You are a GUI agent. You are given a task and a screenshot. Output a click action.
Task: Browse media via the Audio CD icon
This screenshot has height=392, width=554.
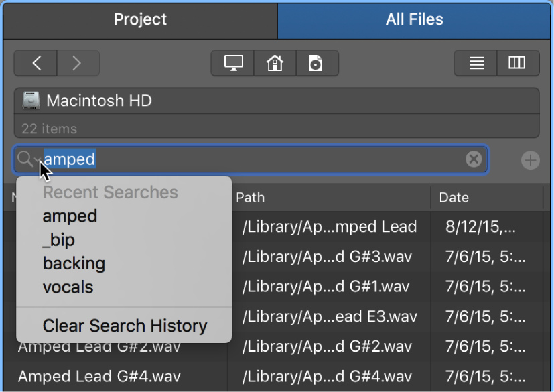[x=317, y=62]
